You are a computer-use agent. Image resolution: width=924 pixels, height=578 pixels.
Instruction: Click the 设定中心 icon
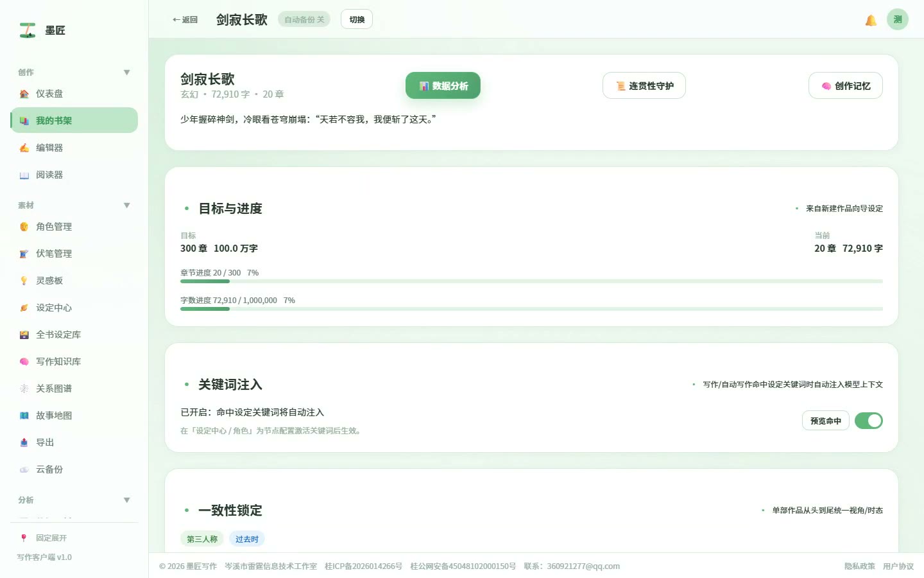[24, 308]
